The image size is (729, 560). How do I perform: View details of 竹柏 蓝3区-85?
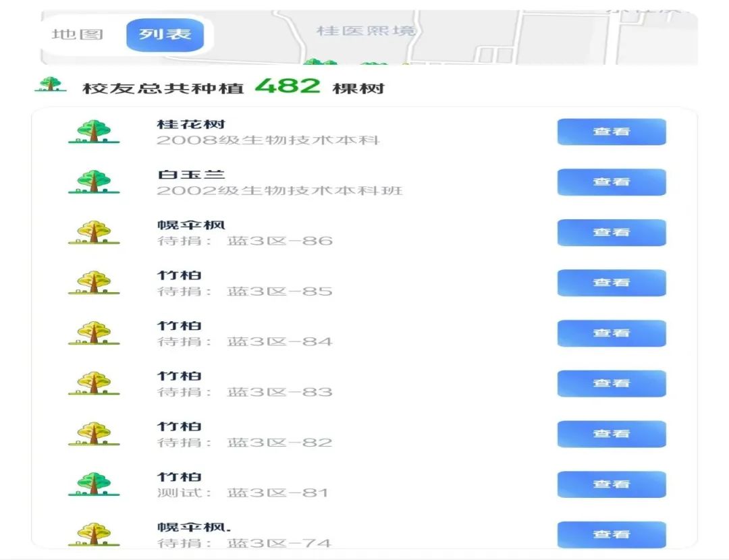[611, 283]
